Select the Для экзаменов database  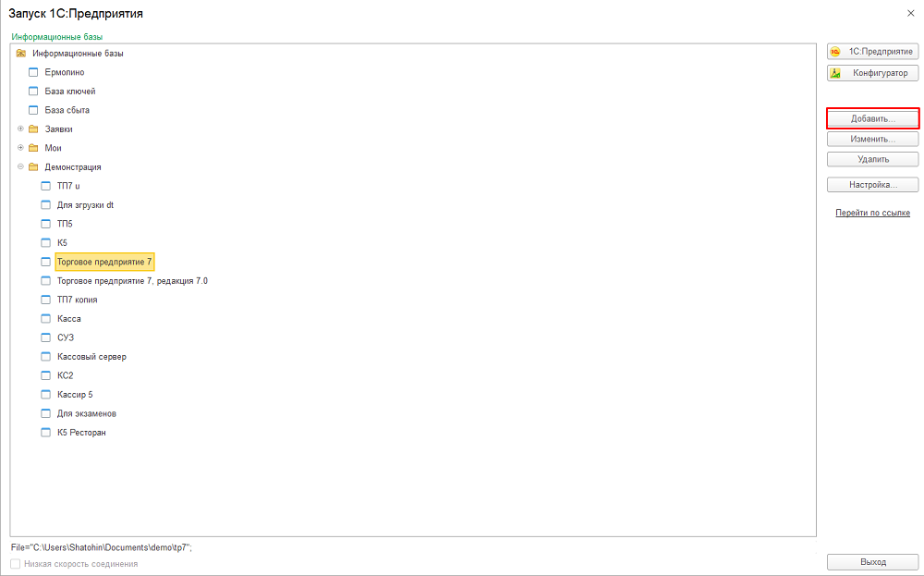click(87, 413)
